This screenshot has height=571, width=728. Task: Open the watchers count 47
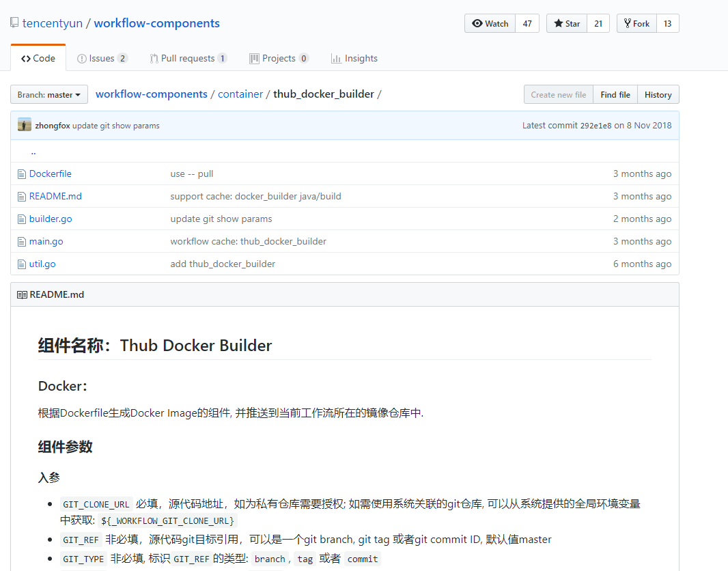click(x=527, y=24)
